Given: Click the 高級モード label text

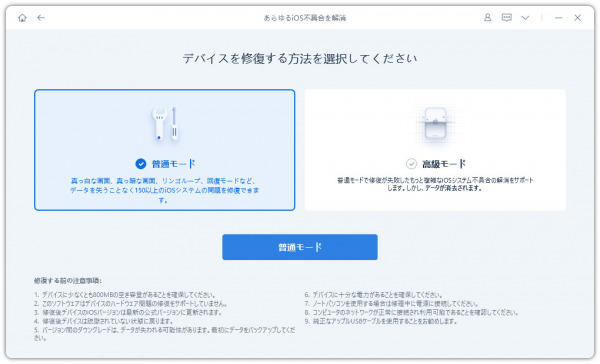Looking at the screenshot, I should point(444,164).
